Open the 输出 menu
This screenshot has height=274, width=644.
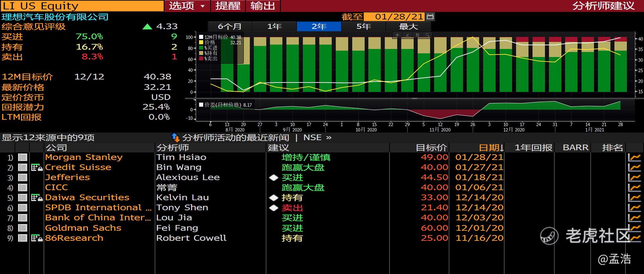[x=263, y=6]
